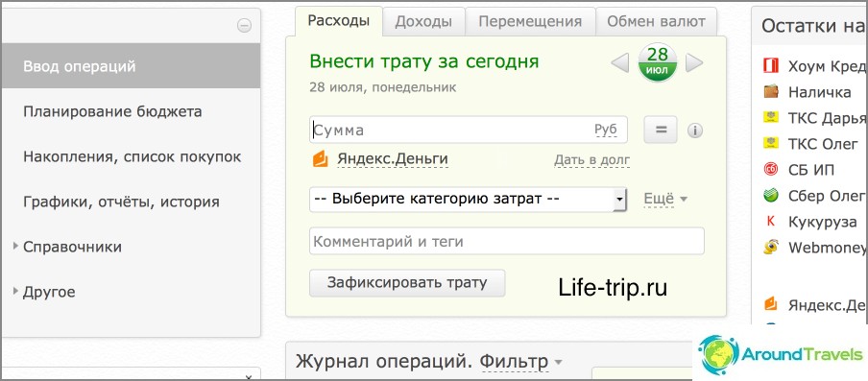Open the Выберите категорию затрат dropdown

coord(468,199)
